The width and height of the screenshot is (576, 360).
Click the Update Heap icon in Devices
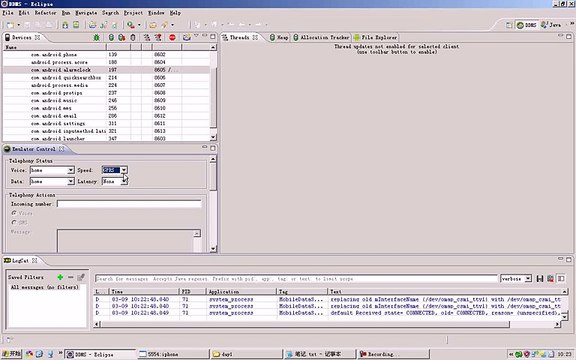click(x=111, y=37)
